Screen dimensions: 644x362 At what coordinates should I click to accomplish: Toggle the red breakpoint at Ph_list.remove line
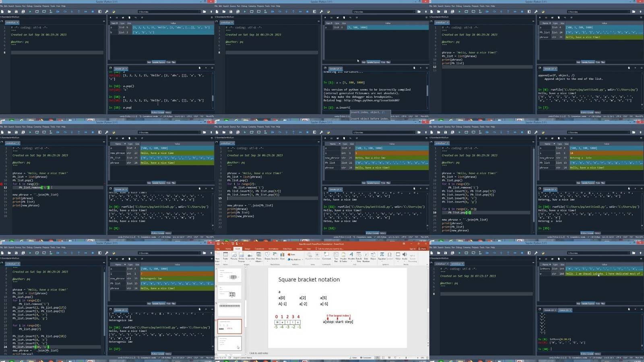(x=1, y=184)
